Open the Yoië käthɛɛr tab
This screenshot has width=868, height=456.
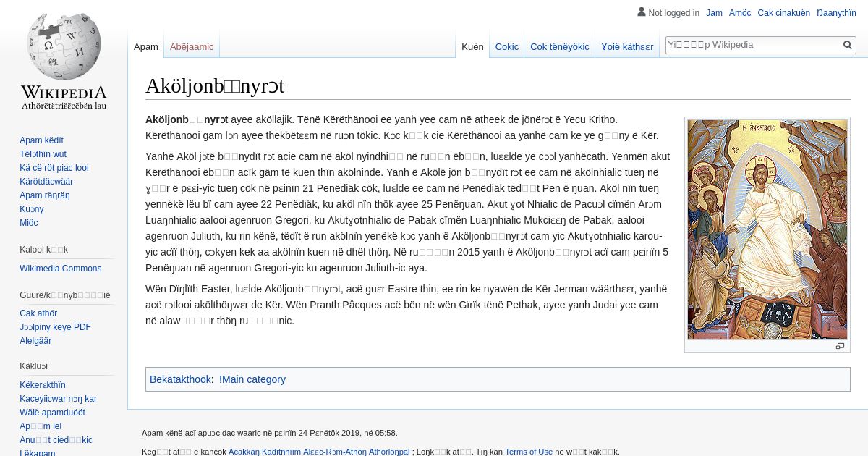pyautogui.click(x=627, y=46)
